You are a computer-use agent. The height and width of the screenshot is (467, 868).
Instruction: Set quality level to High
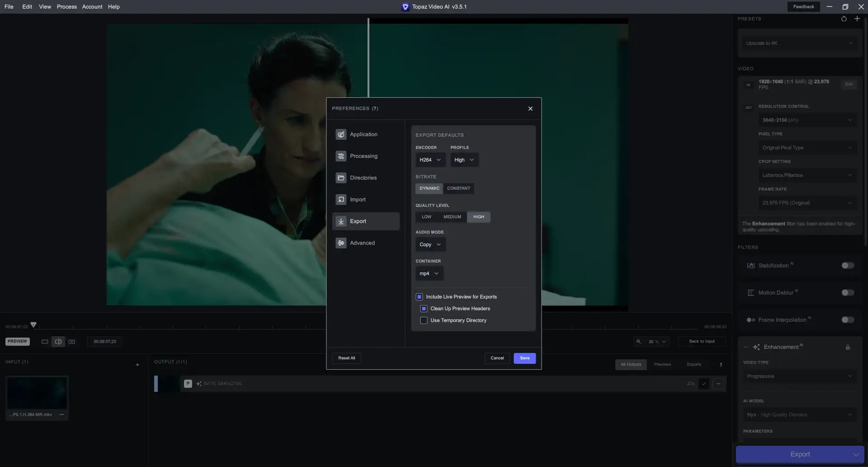coord(479,217)
